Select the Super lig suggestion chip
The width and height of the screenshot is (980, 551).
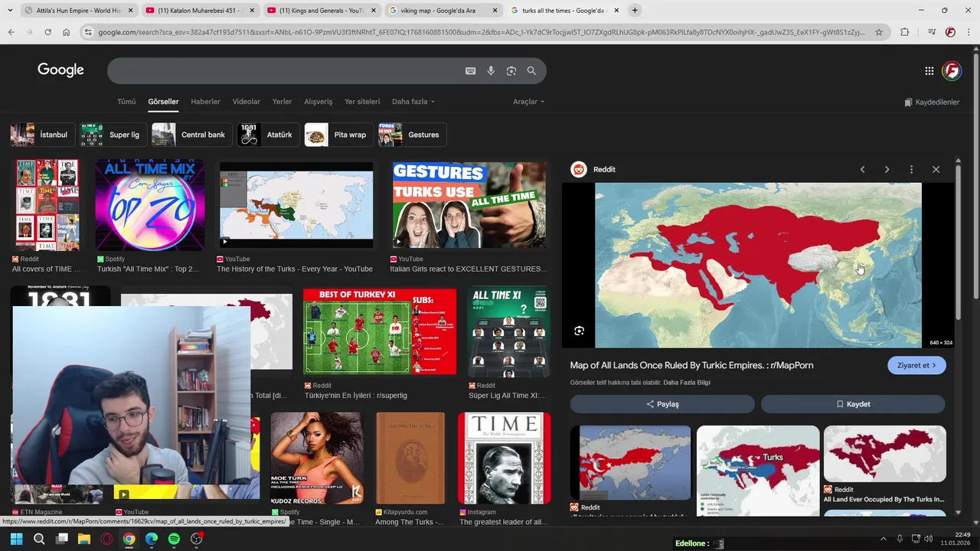click(x=114, y=135)
